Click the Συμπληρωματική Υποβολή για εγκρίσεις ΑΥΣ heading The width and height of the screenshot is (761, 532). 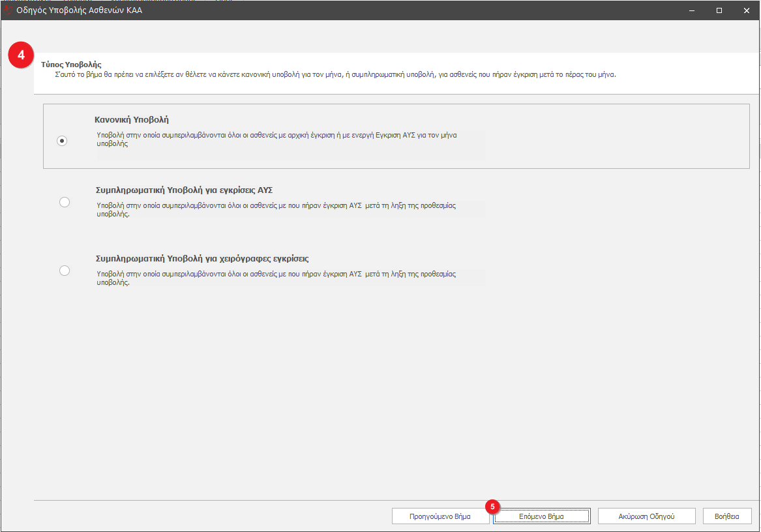[183, 190]
